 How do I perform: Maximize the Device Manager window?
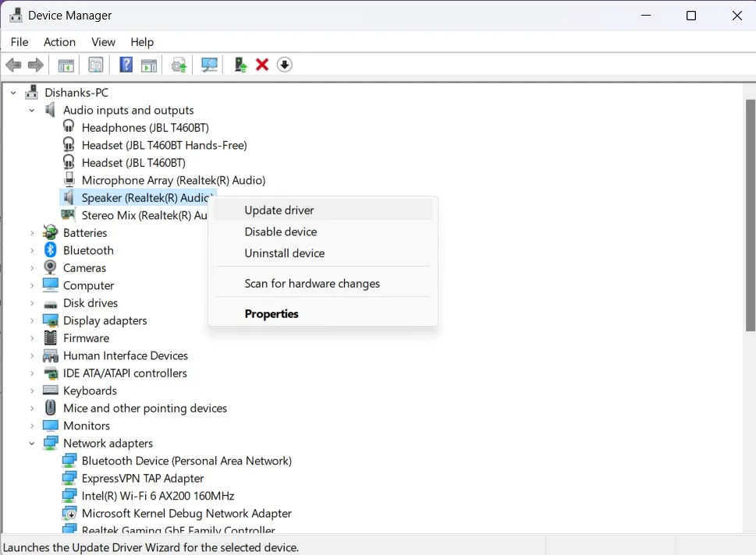click(x=691, y=16)
